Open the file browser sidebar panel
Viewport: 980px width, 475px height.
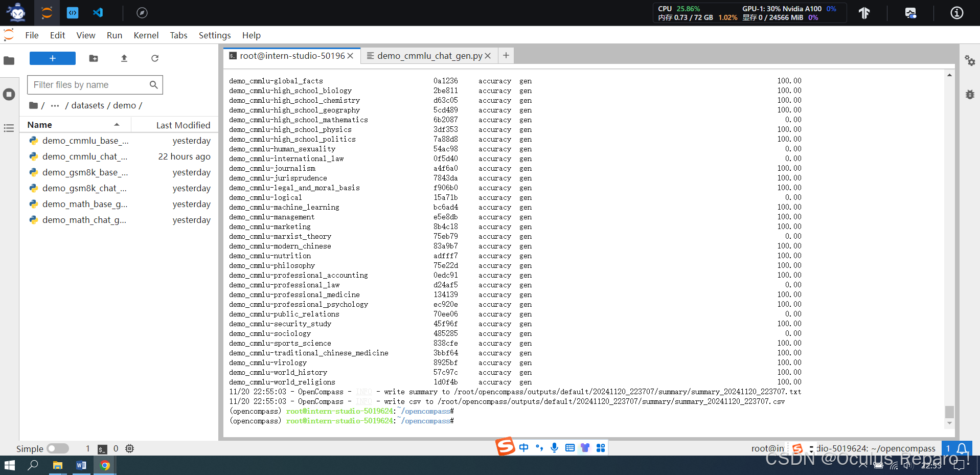(x=9, y=61)
